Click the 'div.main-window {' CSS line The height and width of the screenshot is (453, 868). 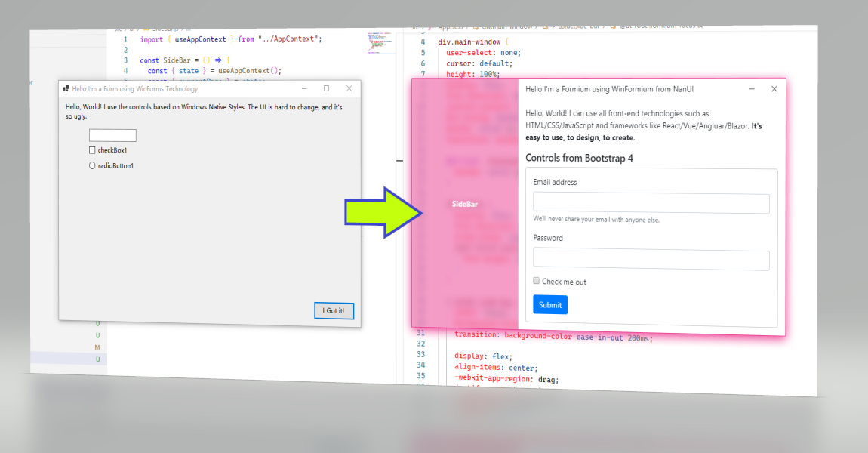tap(473, 42)
